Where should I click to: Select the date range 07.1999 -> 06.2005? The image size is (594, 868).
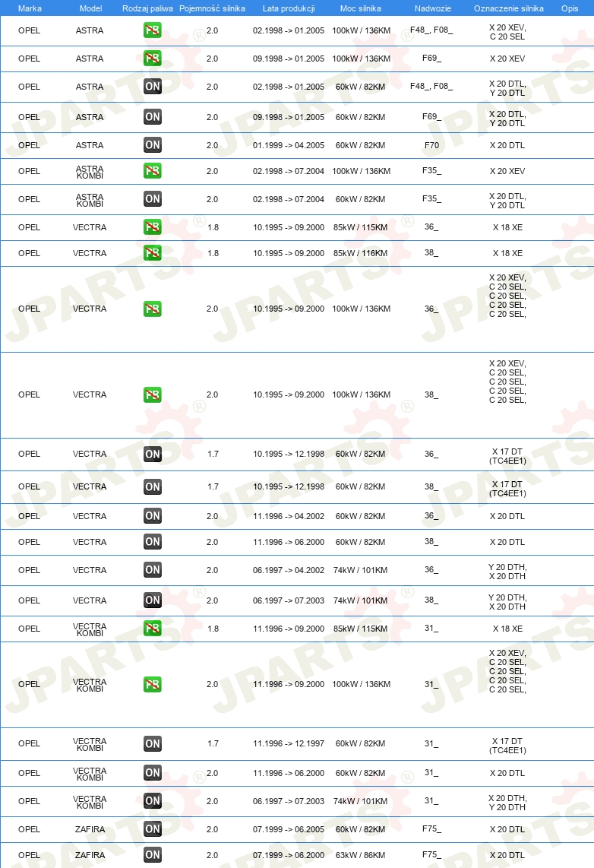point(289,828)
